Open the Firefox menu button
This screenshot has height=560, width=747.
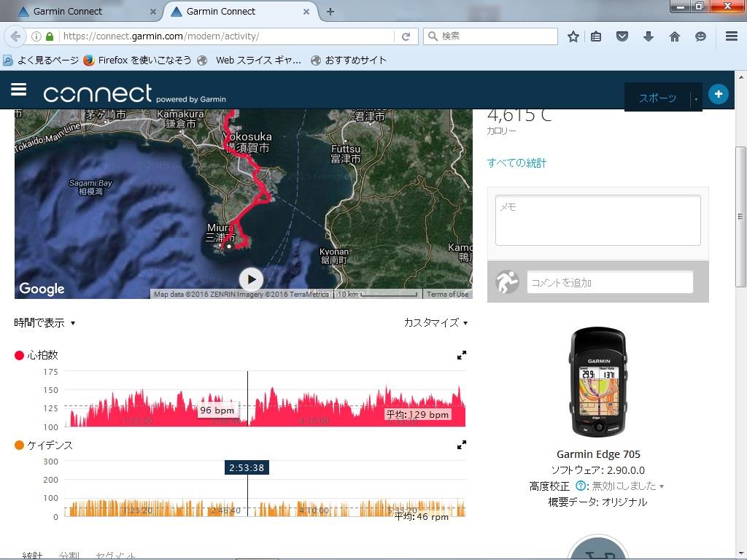coord(732,36)
